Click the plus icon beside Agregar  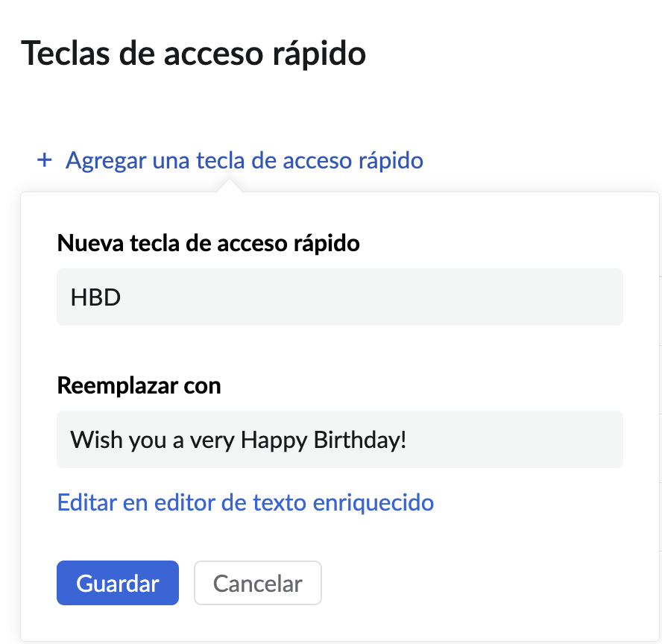pos(45,160)
